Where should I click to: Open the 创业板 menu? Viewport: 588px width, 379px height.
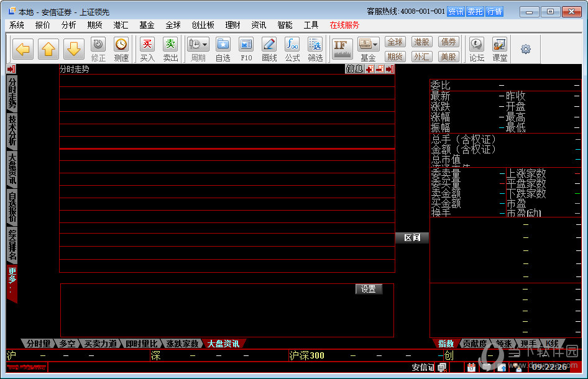click(x=203, y=25)
